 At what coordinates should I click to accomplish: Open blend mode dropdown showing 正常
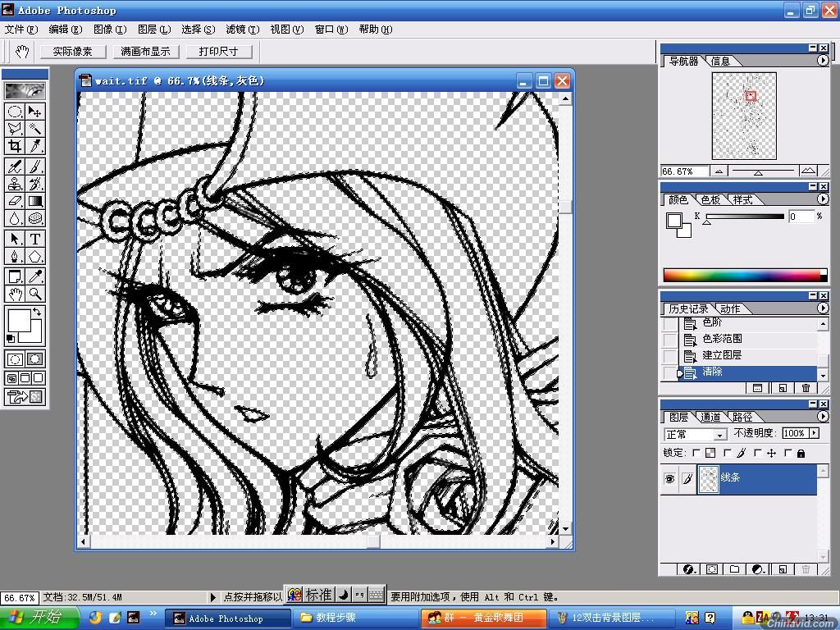[696, 434]
